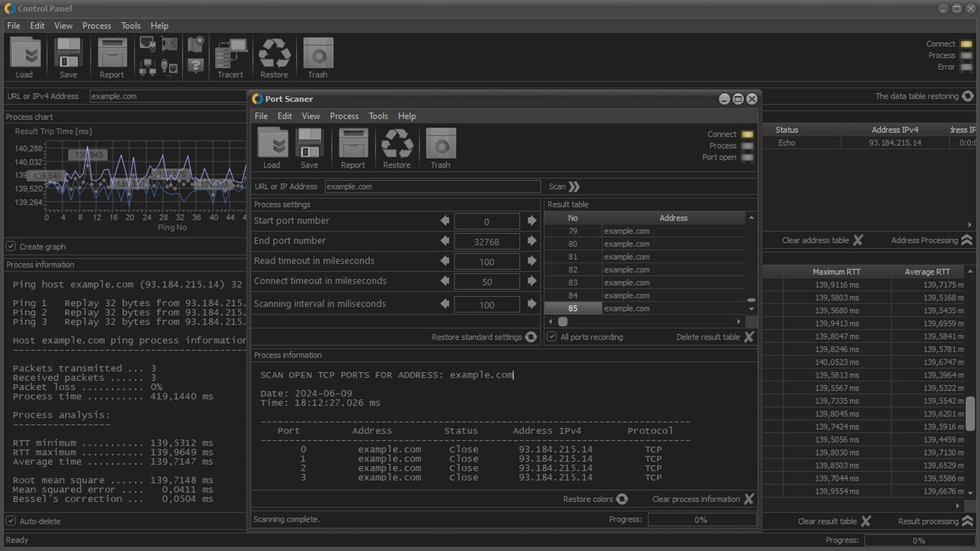The image size is (980, 551).
Task: Click the URL or IP Address field in Port Scaner
Action: coord(432,187)
